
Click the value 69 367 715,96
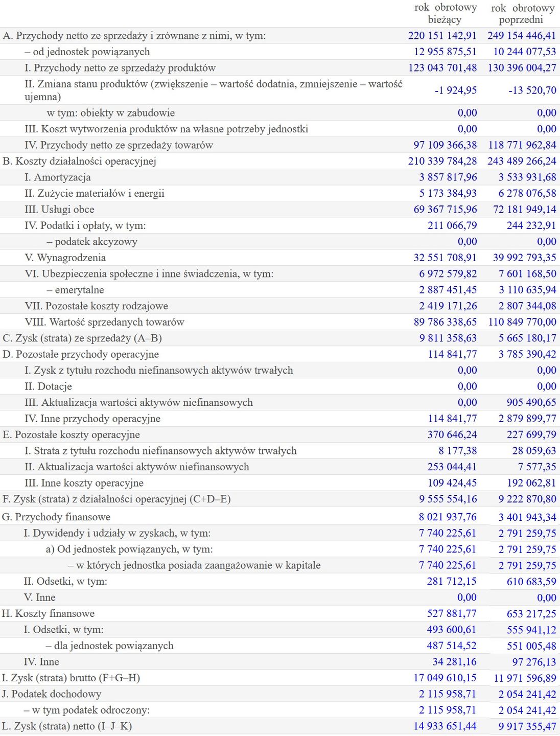tap(446, 210)
